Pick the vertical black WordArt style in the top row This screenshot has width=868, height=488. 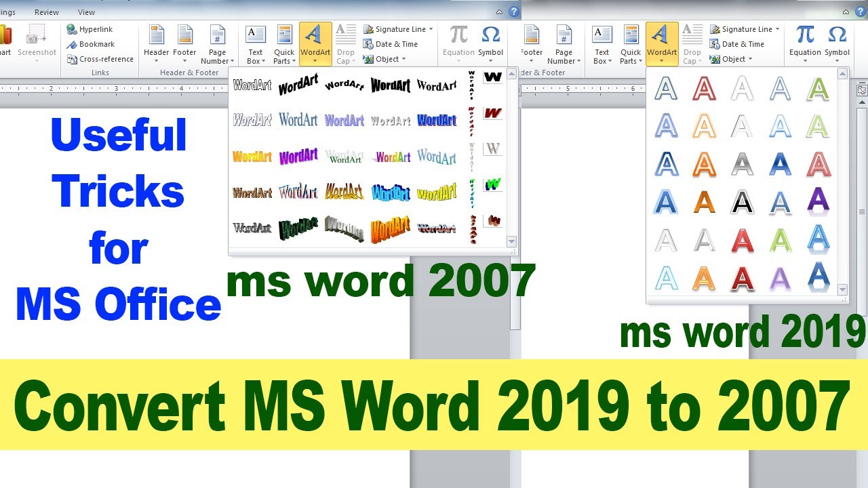[x=472, y=85]
